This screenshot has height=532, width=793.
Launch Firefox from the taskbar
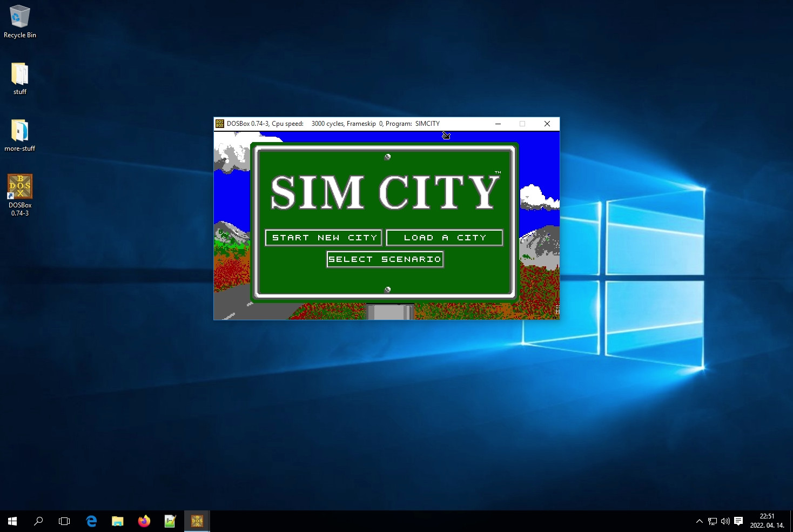144,521
